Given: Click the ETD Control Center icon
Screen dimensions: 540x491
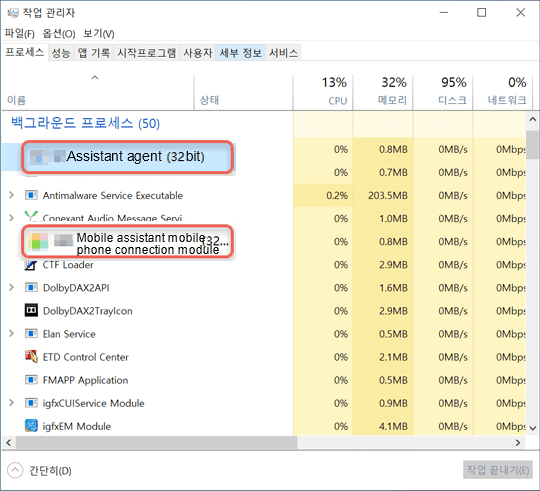Looking at the screenshot, I should pos(31,357).
